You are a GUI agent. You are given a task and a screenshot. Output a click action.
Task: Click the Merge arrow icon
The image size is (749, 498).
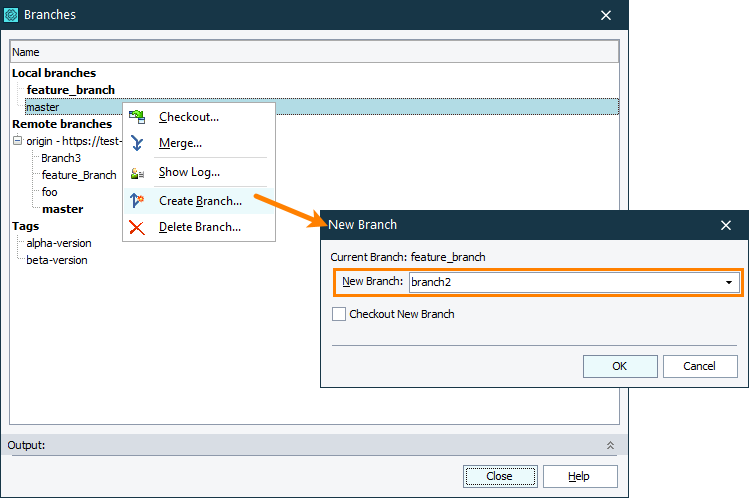pyautogui.click(x=137, y=143)
